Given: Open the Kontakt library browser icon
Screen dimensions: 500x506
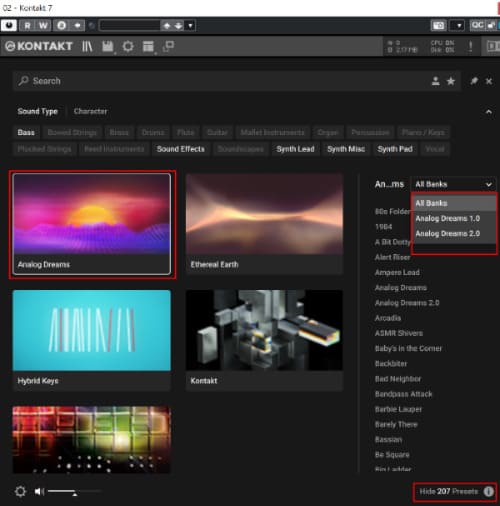Looking at the screenshot, I should (x=87, y=46).
